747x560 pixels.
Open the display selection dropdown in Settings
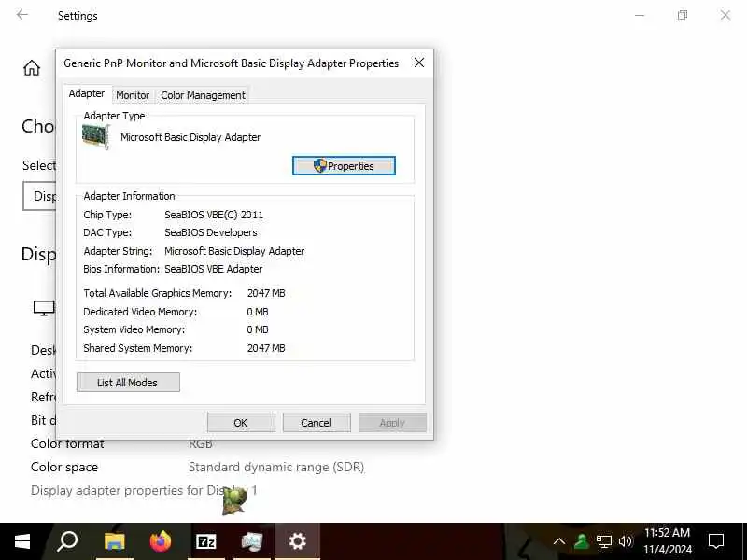39,196
